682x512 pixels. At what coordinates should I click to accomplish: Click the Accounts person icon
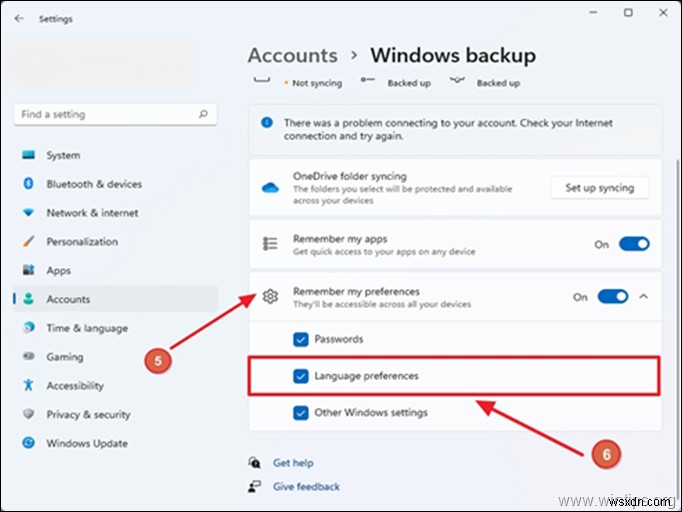29,298
